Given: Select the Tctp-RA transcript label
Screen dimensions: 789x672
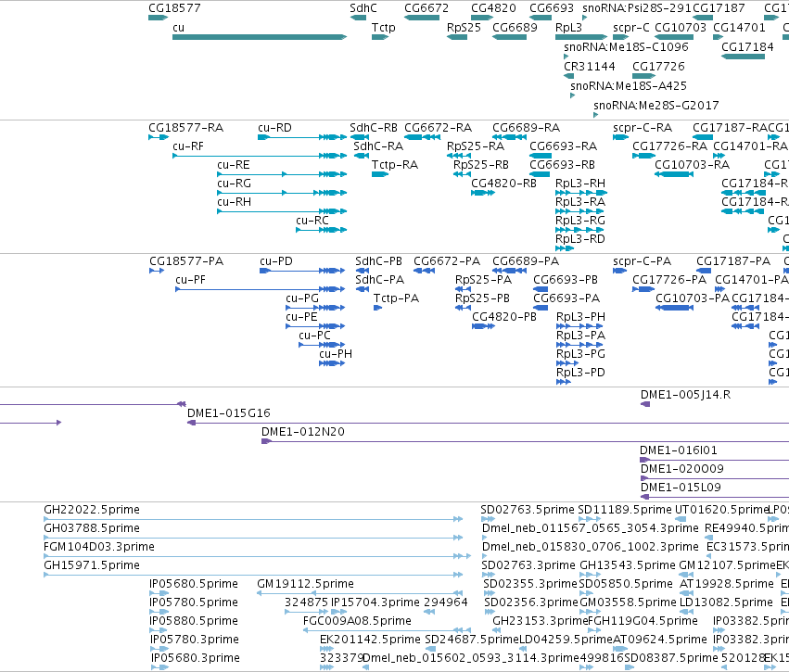Looking at the screenshot, I should click(x=395, y=165).
